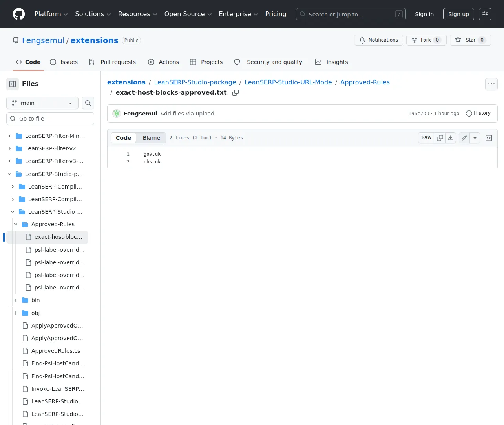This screenshot has height=425, width=504.
Task: Edit this file pencil icon
Action: (x=464, y=138)
